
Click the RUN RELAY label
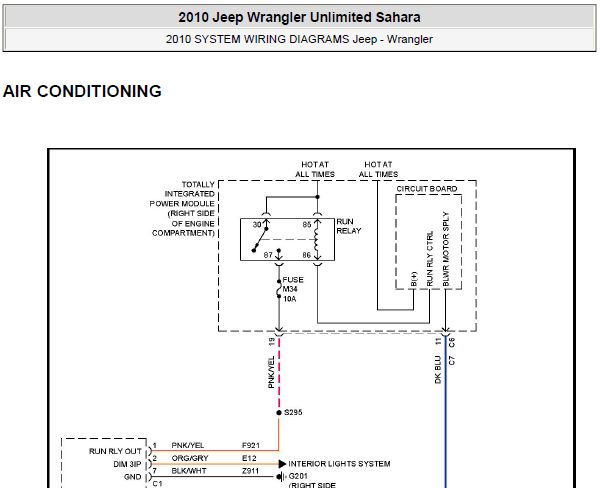pyautogui.click(x=349, y=226)
